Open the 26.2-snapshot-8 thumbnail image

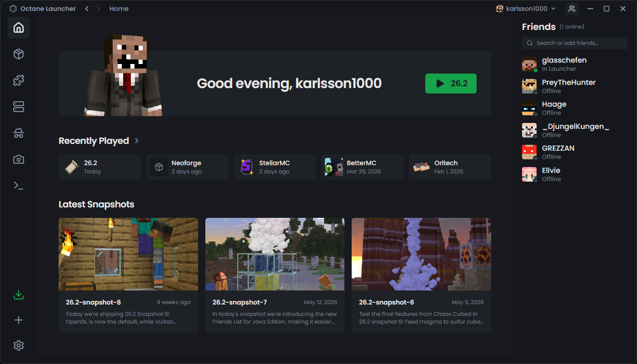pos(128,254)
